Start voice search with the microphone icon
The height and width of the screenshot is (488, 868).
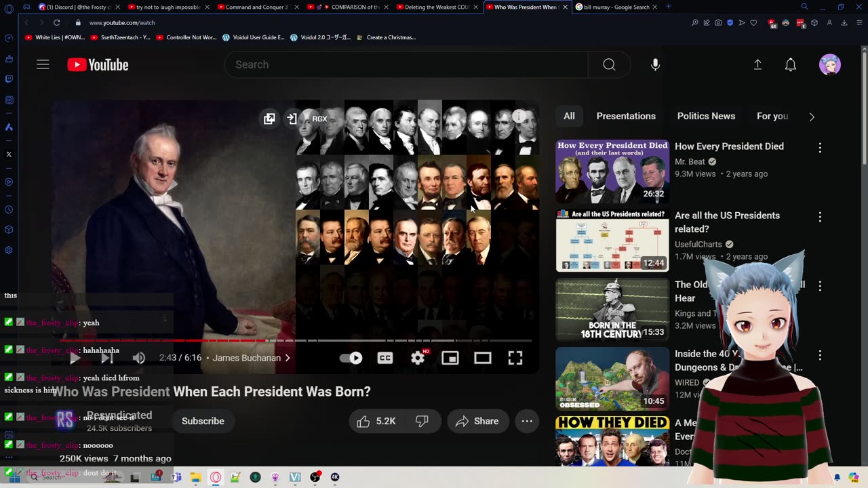click(x=655, y=64)
